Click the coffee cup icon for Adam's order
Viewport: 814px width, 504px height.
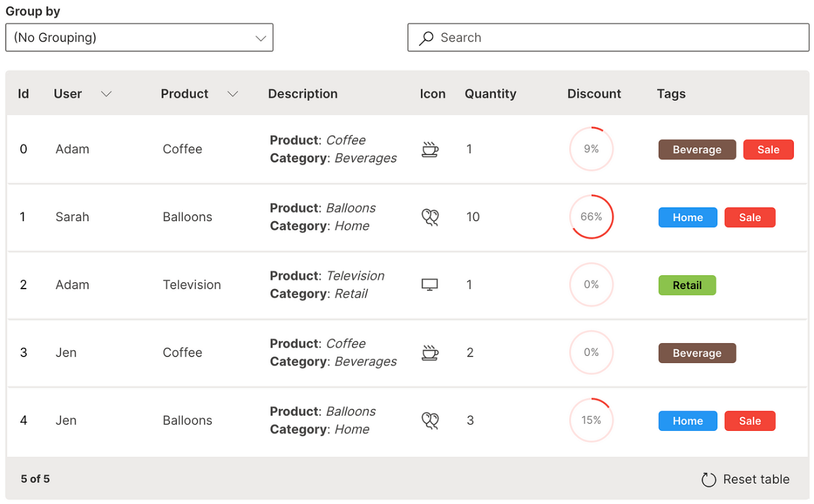(x=430, y=149)
